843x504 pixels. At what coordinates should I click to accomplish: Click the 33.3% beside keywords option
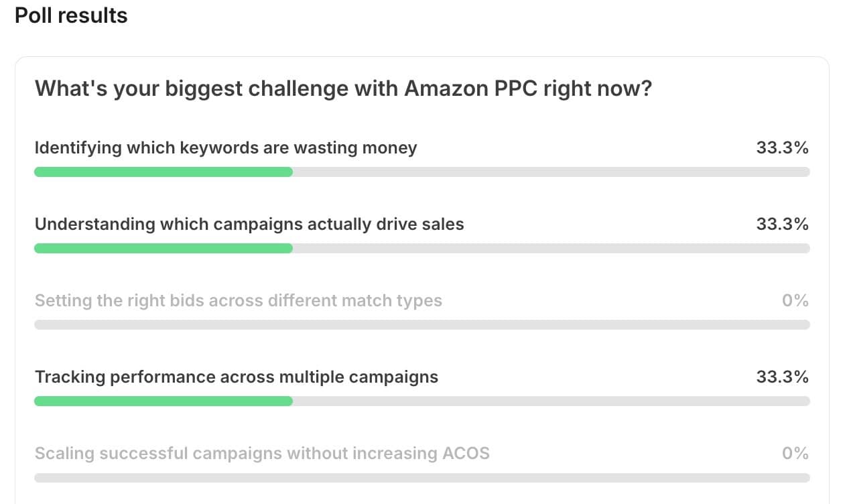[782, 147]
